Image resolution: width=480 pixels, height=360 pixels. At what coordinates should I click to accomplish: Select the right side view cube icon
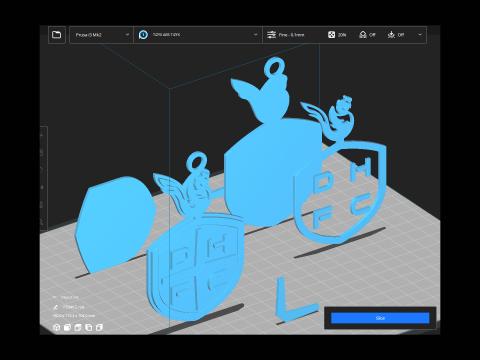tap(99, 327)
